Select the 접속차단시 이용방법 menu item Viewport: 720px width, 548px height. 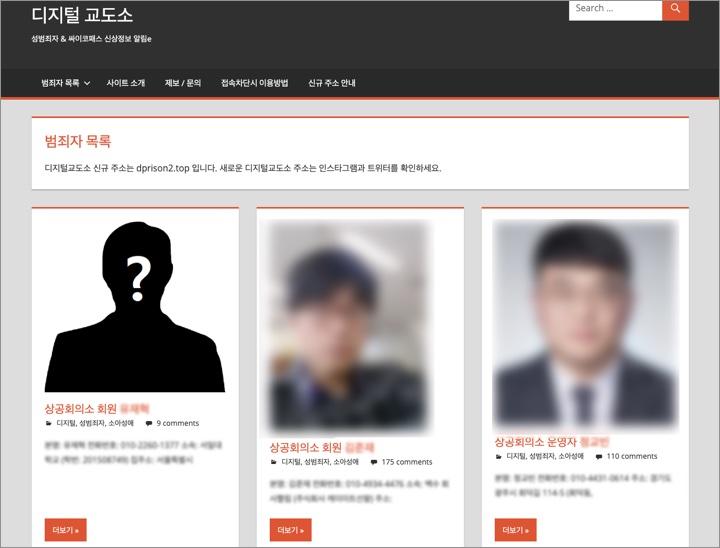(254, 83)
